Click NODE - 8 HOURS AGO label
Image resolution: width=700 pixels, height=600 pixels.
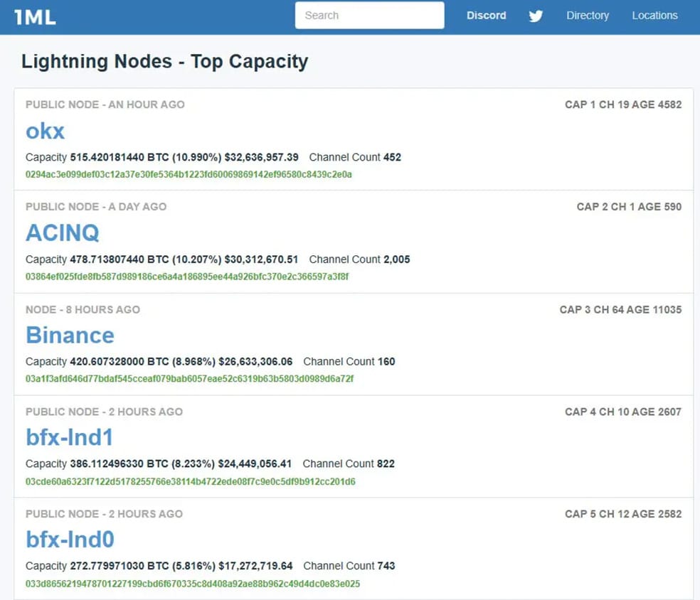pos(83,310)
